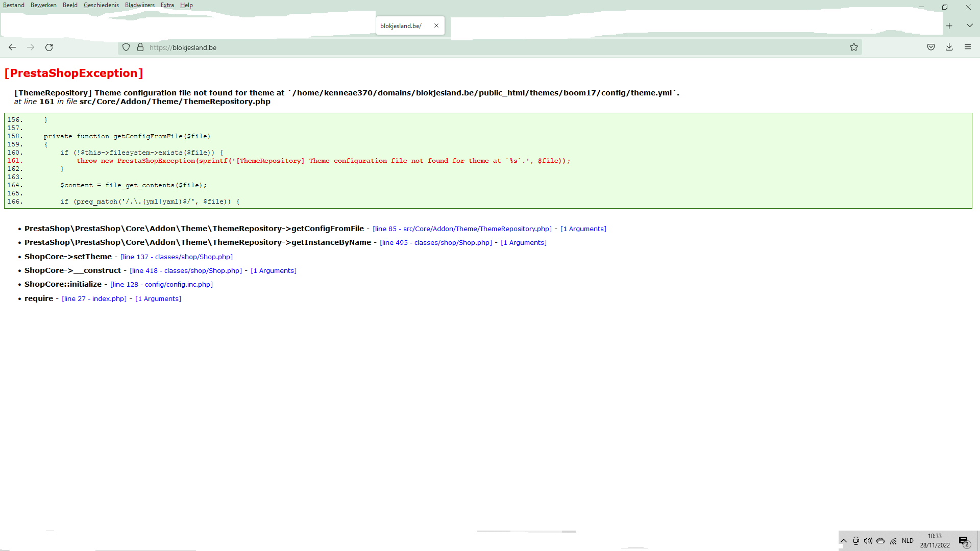Expand hidden system tray icons chevron

point(844,541)
